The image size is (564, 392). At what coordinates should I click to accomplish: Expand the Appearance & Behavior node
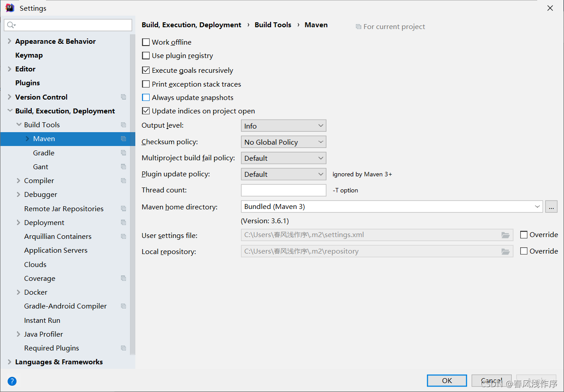(x=9, y=41)
